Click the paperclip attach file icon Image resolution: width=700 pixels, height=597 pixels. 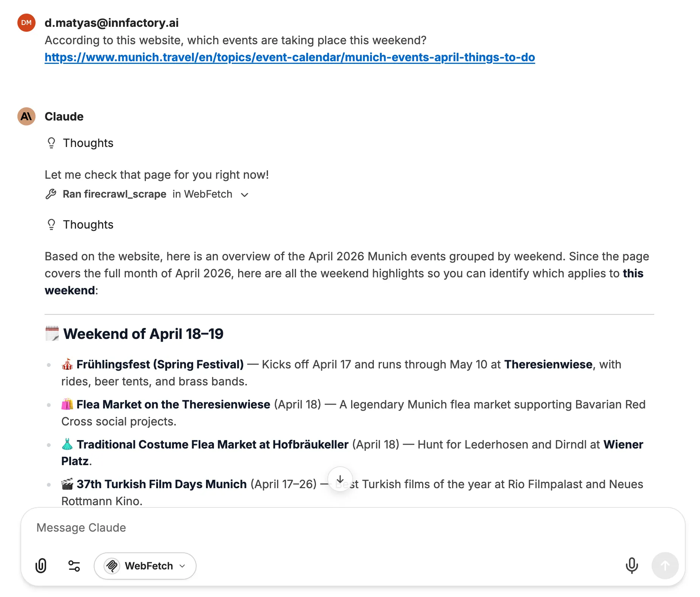pos(41,566)
